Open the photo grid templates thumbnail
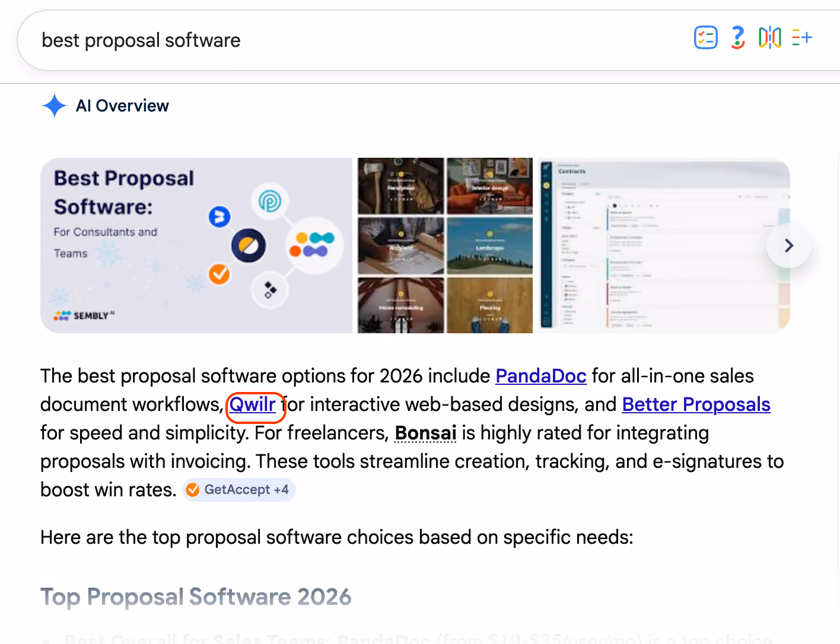The image size is (840, 644). [445, 246]
